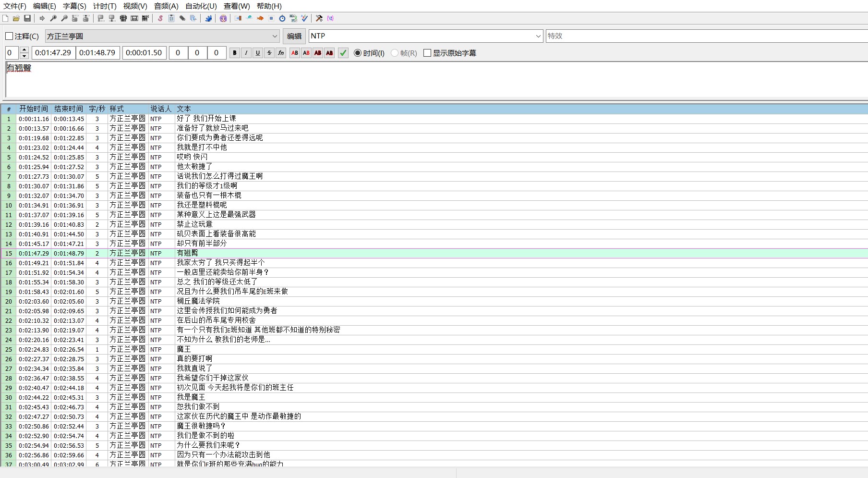Open the Fonts Collector icon
Viewport: 868px width, 478px height.
(193, 18)
